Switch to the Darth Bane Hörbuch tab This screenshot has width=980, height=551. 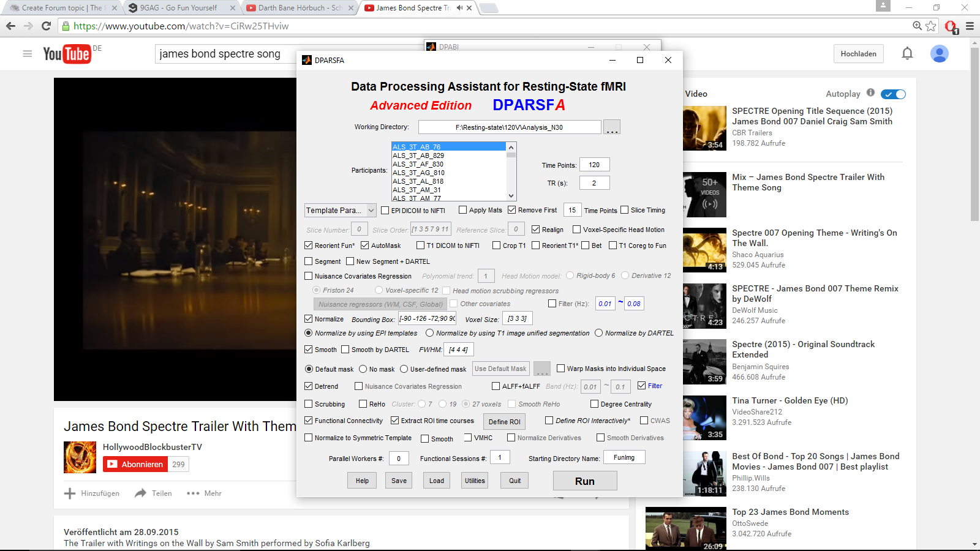(x=300, y=8)
